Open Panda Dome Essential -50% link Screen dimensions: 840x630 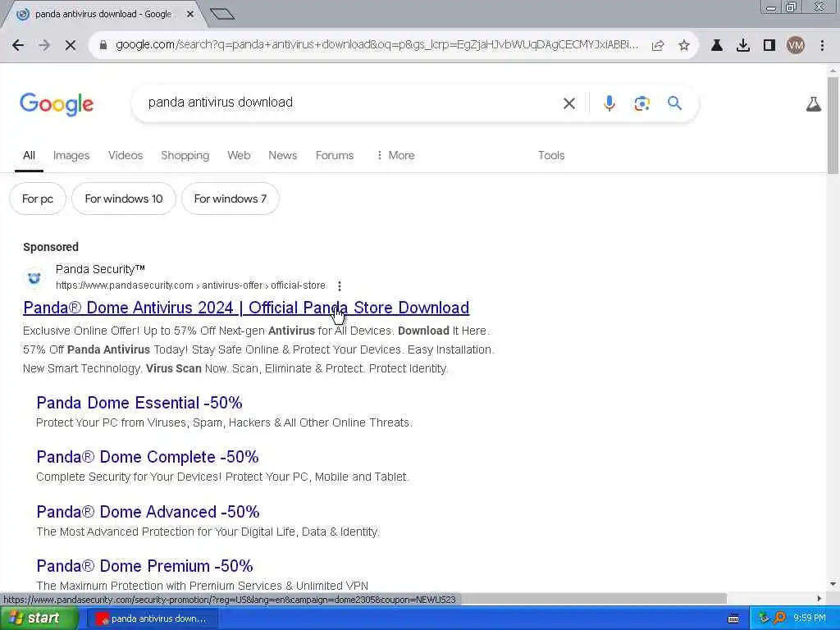click(139, 403)
